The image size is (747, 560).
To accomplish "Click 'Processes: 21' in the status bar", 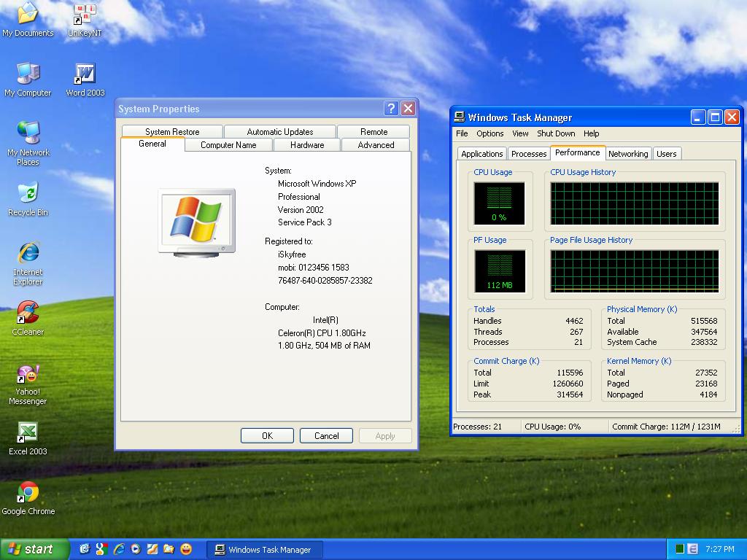I will tap(477, 427).
